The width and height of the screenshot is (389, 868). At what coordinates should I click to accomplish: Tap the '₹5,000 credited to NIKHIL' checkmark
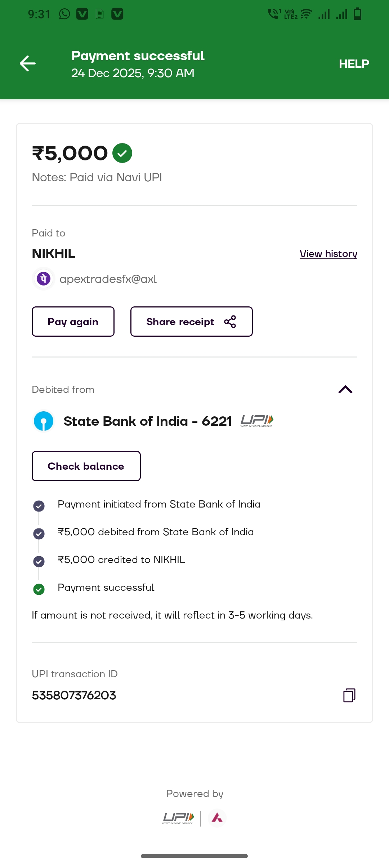point(39,562)
